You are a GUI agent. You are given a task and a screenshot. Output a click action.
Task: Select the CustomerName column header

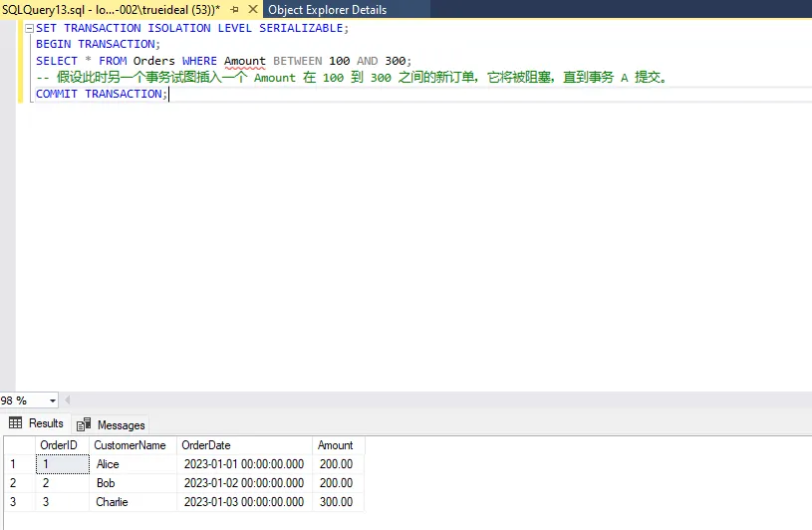click(130, 445)
